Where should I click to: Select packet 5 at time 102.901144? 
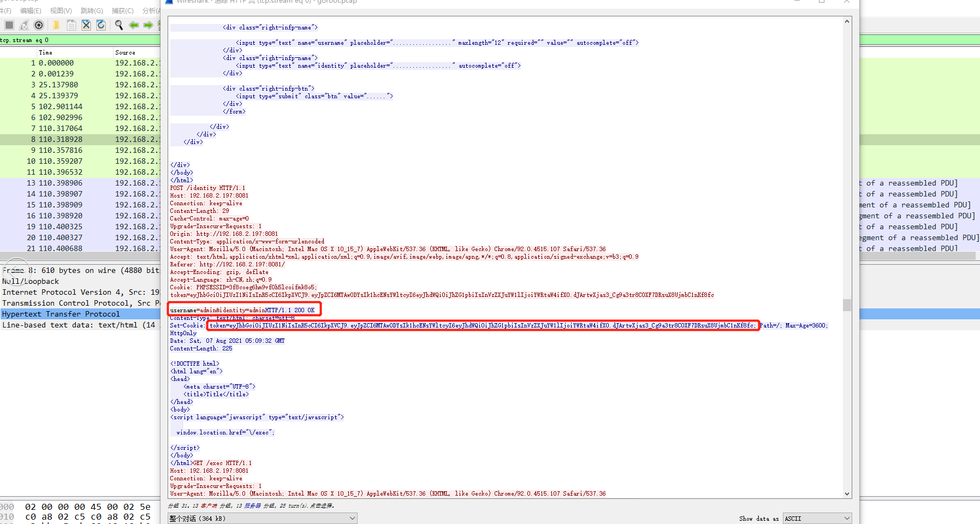80,106
